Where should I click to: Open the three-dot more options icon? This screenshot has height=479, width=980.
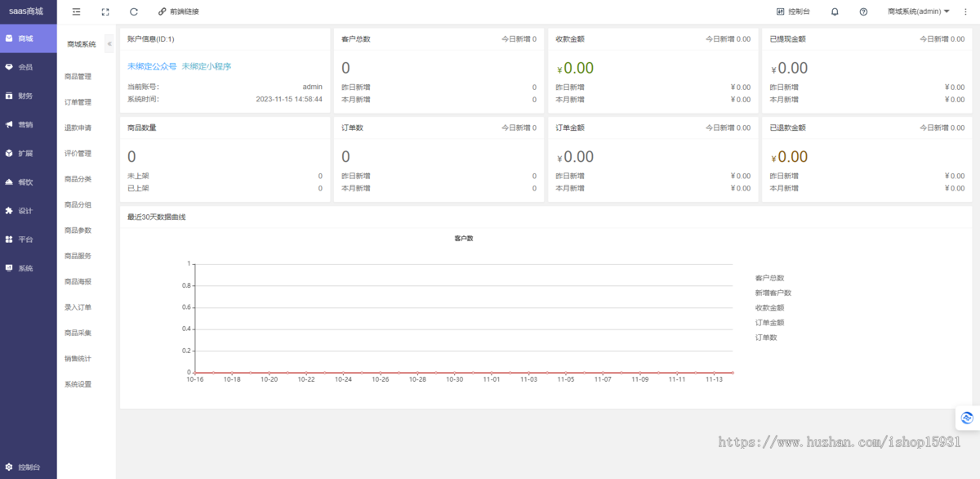965,12
